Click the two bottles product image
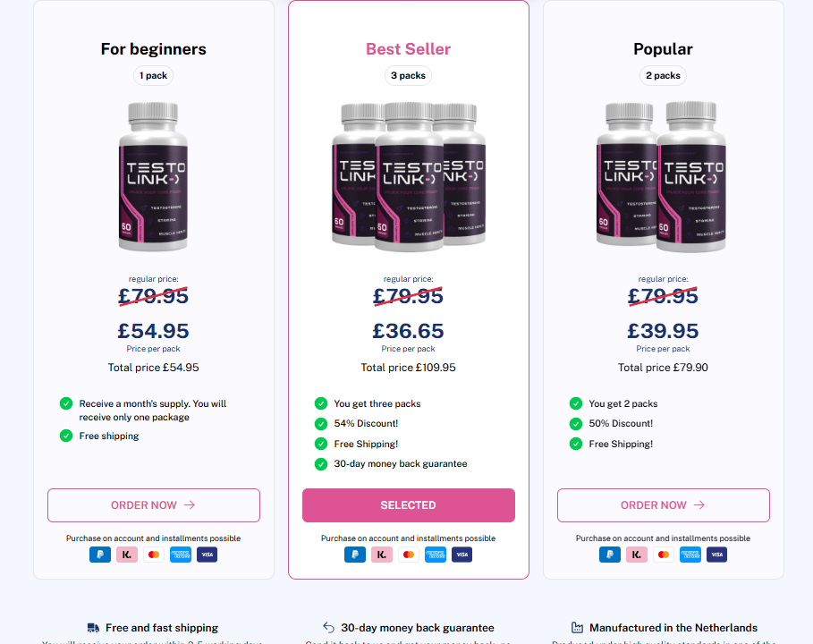This screenshot has height=644, width=813. (x=662, y=177)
